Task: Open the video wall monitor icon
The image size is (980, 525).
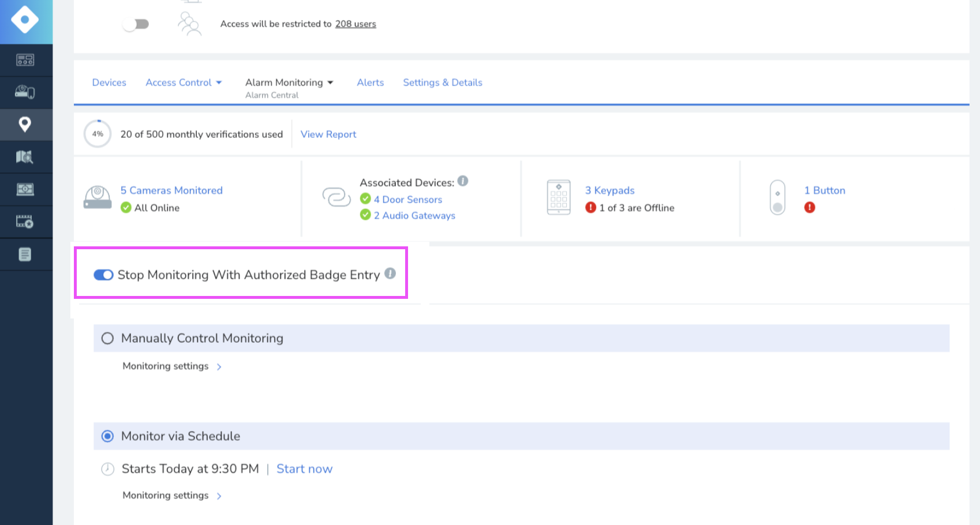Action: coord(26,189)
